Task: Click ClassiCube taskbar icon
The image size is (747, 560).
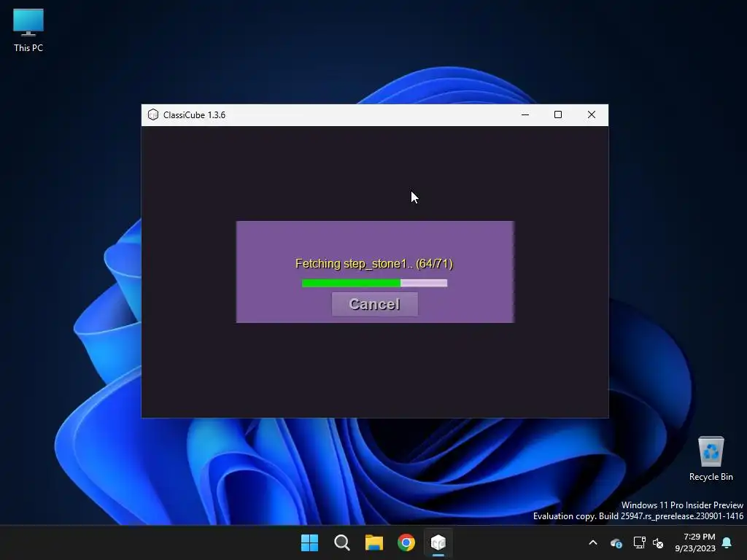Action: (x=438, y=542)
